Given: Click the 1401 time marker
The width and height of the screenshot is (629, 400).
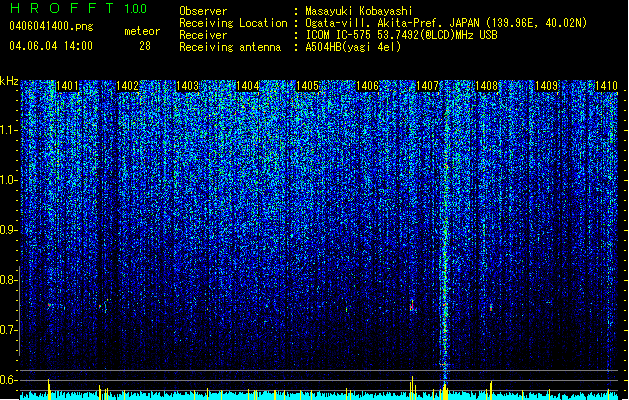Looking at the screenshot, I should (x=67, y=86).
